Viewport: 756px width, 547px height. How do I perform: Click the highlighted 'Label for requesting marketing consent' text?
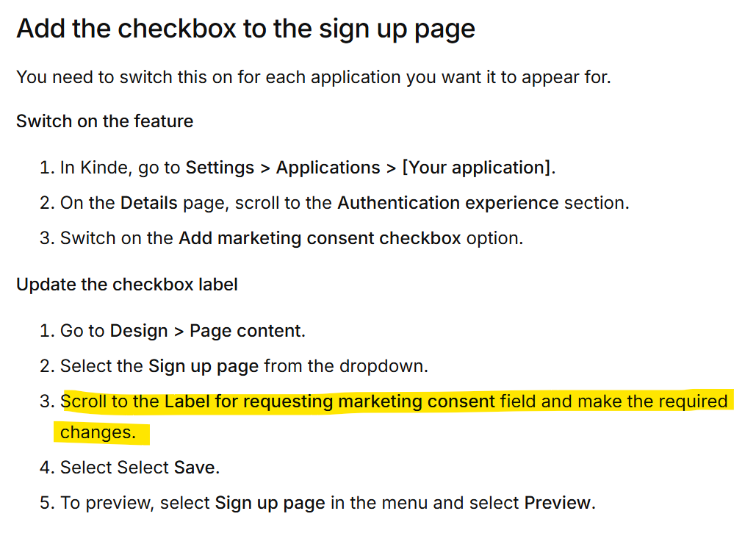pos(330,401)
